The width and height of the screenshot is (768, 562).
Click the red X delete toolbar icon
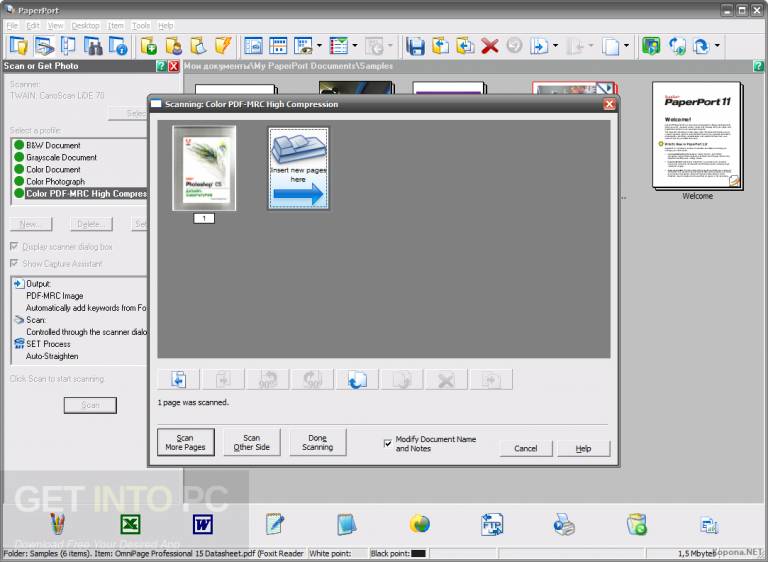(x=489, y=47)
